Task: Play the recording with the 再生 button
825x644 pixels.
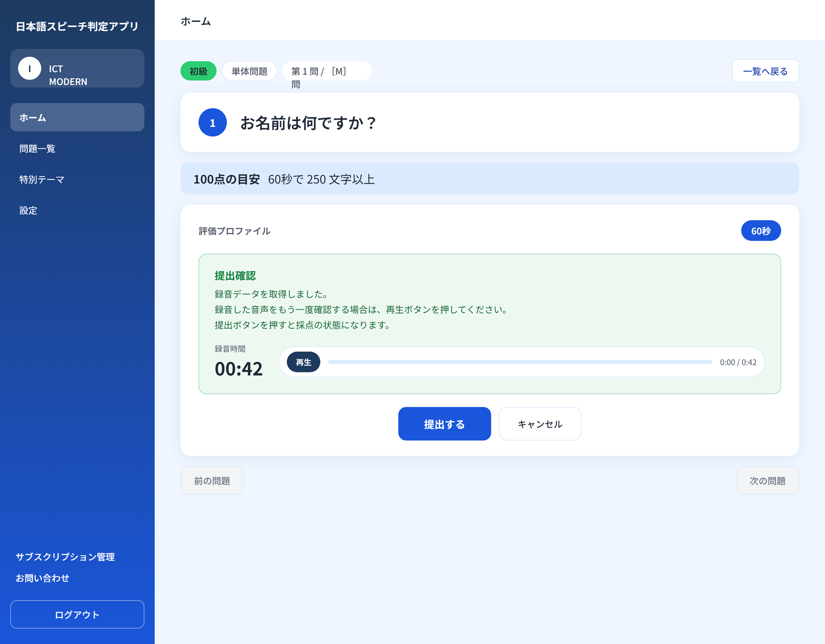Action: coord(304,362)
